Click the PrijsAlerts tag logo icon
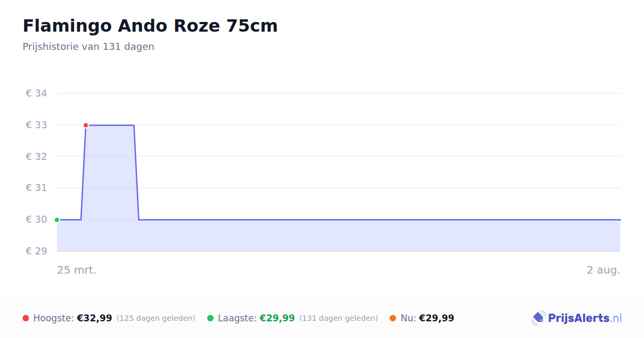This screenshot has height=338, width=644. click(539, 318)
